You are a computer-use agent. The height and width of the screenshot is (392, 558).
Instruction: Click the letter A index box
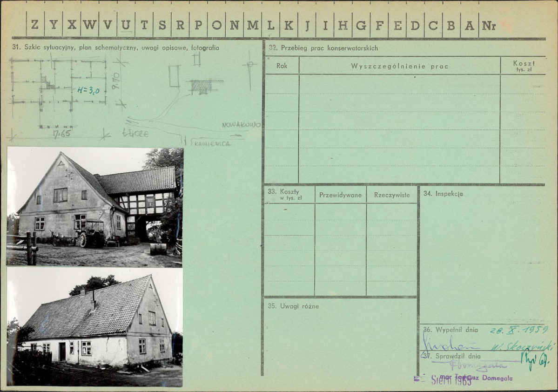click(470, 25)
